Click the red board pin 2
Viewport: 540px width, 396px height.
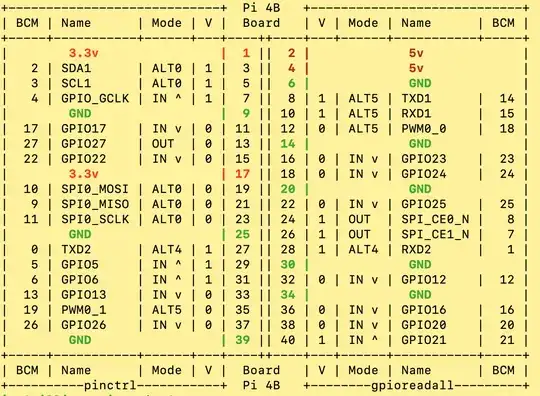coord(291,53)
